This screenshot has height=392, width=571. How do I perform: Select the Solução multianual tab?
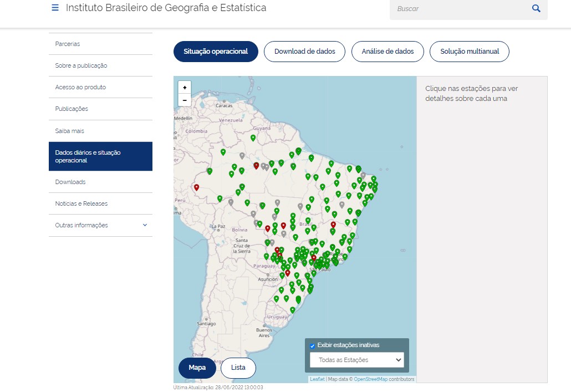click(x=470, y=52)
